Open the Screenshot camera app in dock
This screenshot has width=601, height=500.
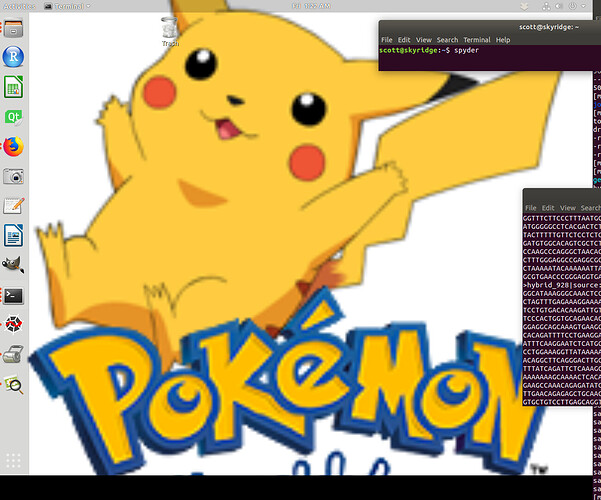click(x=13, y=176)
